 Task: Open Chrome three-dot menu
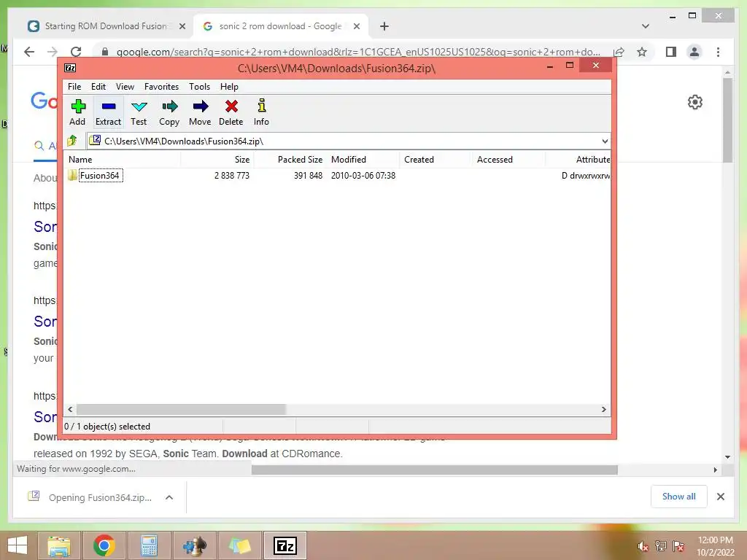pos(718,52)
